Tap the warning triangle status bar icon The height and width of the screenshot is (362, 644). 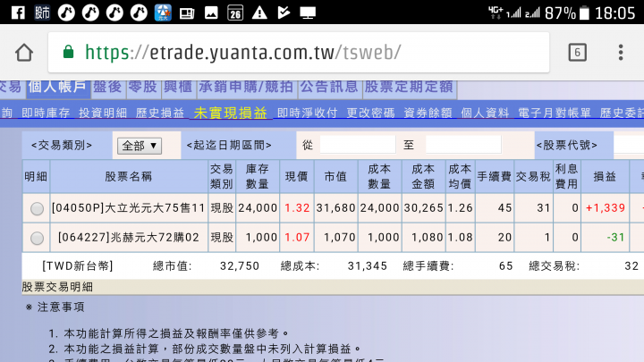[259, 13]
